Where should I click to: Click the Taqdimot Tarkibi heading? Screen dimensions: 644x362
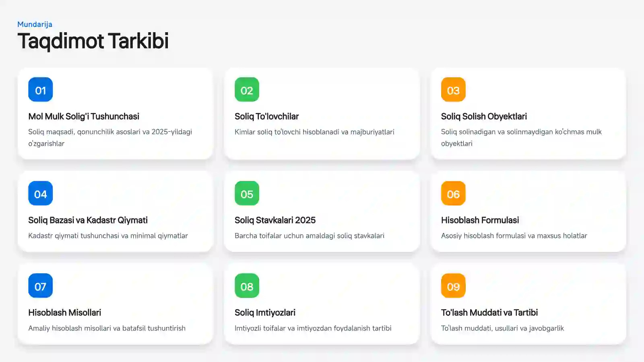pos(93,41)
